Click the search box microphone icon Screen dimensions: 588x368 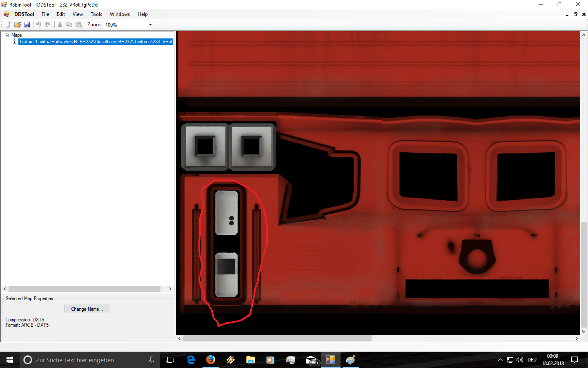tap(151, 360)
